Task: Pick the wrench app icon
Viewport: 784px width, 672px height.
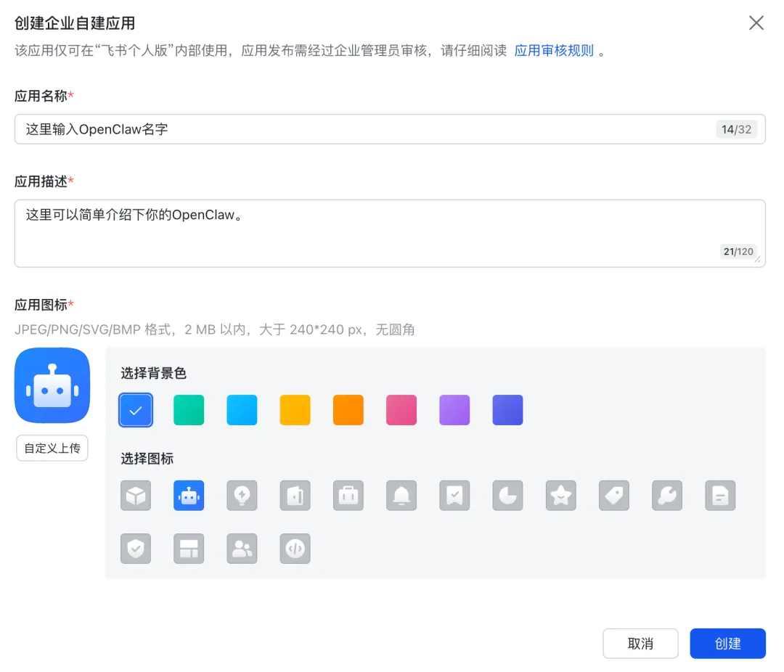Action: coord(667,496)
